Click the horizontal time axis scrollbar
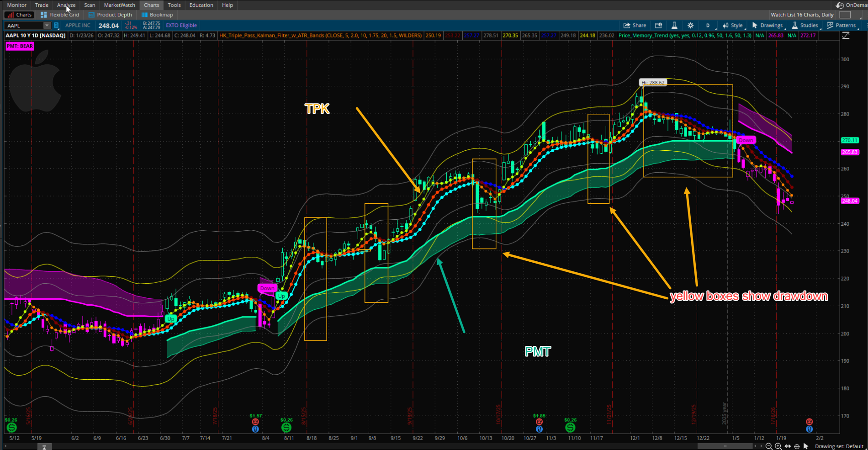The width and height of the screenshot is (868, 450). [x=725, y=446]
